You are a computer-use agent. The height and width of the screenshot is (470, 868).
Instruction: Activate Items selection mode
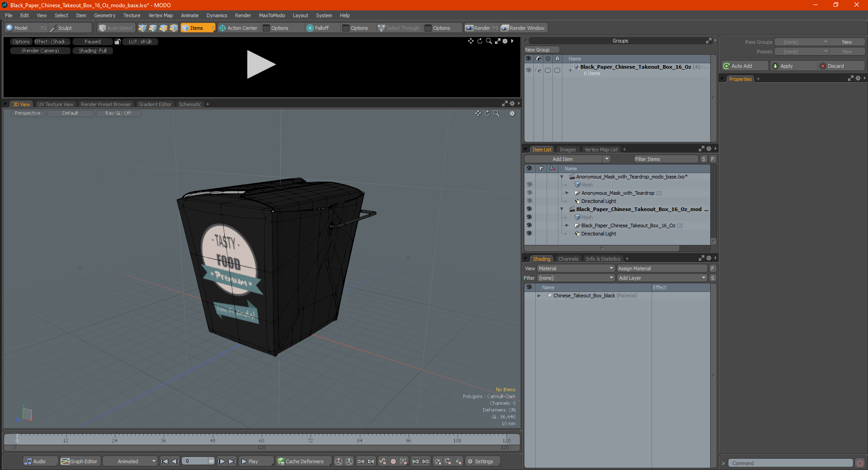click(198, 28)
